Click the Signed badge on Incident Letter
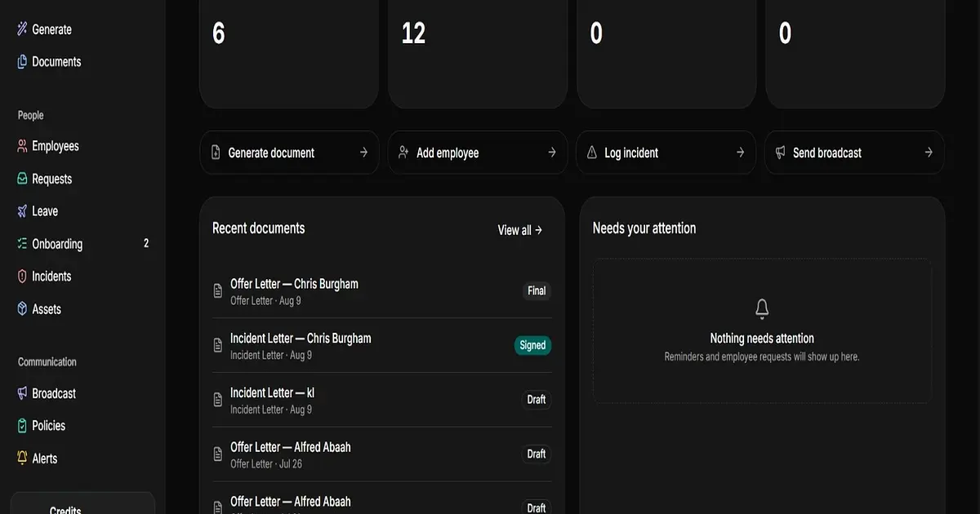 pyautogui.click(x=532, y=345)
